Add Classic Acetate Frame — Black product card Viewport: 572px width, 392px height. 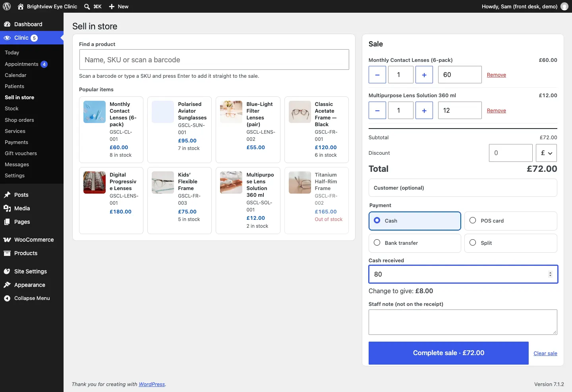[317, 130]
